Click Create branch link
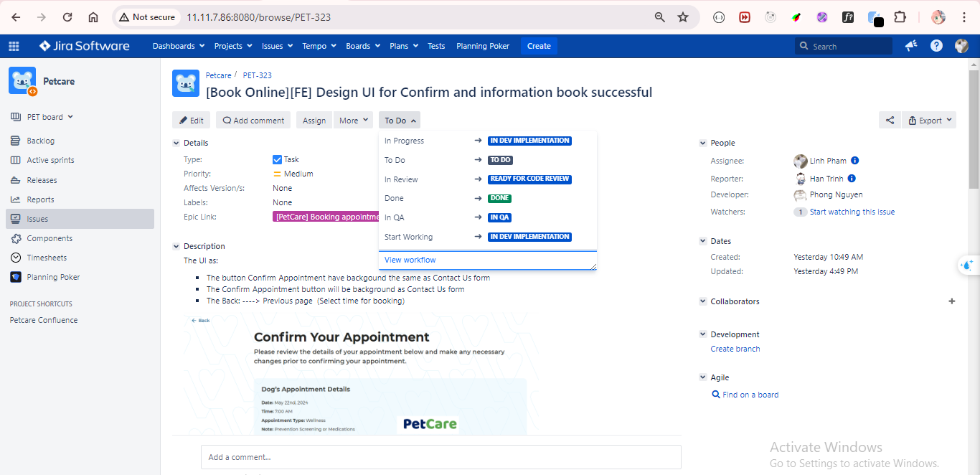The width and height of the screenshot is (980, 475). coord(735,349)
